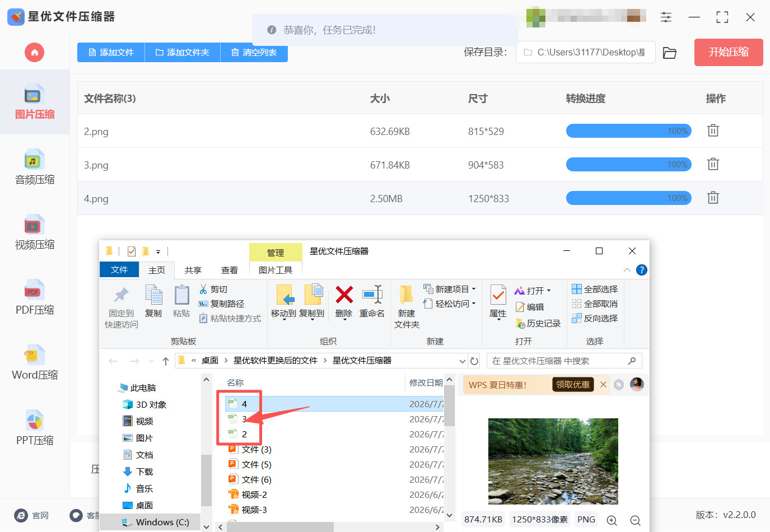Click 领取优惠 in WPS banner

[573, 385]
